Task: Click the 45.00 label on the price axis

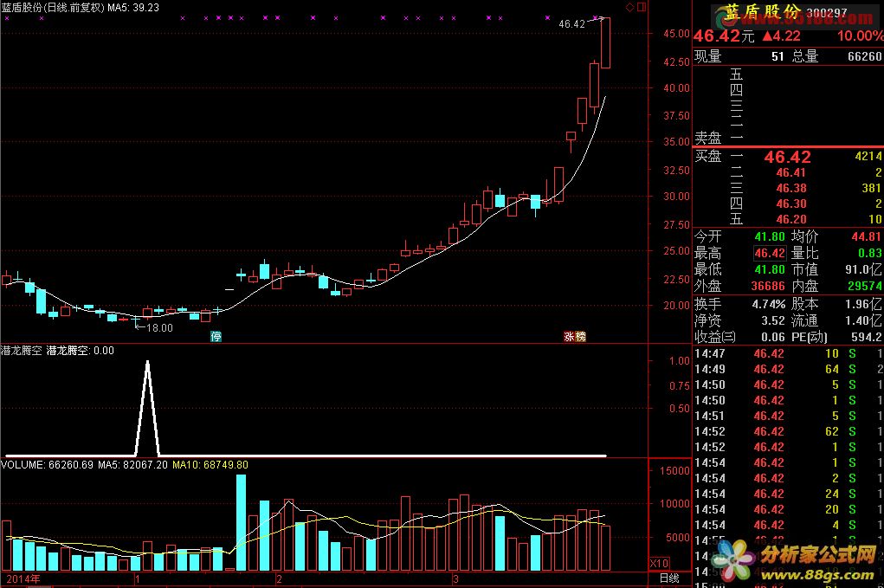Action: 676,34
